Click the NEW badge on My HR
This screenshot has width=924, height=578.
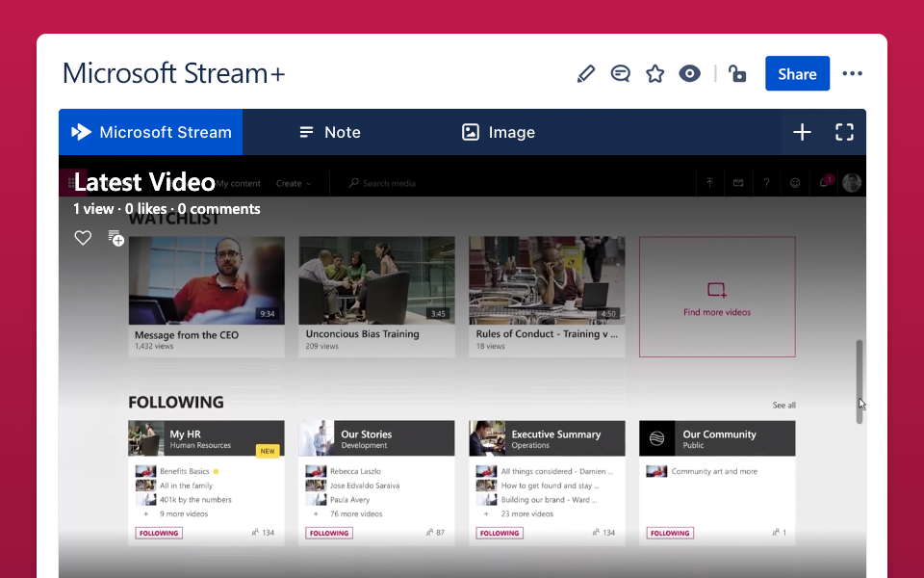268,451
